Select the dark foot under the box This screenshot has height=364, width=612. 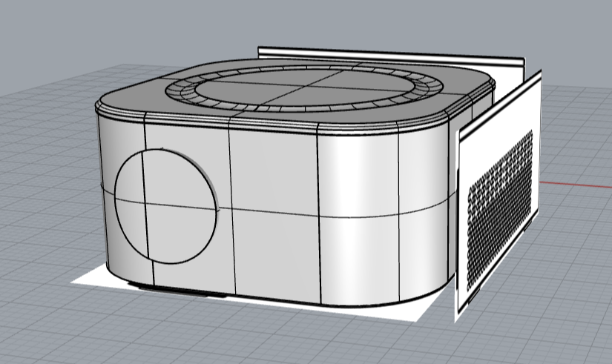click(x=178, y=289)
